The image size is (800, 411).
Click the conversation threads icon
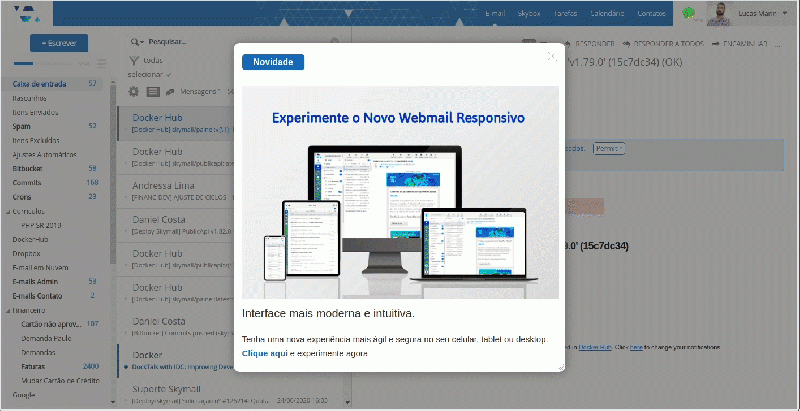click(170, 92)
